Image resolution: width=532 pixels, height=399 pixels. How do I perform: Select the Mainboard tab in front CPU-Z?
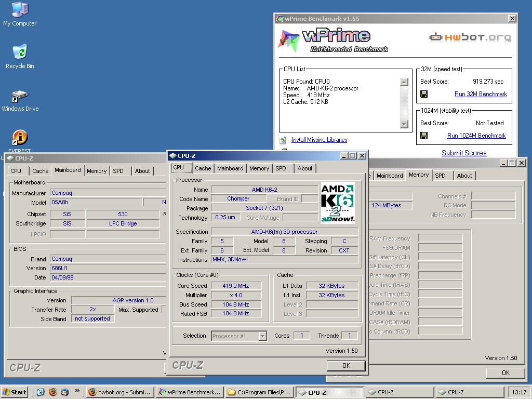click(x=230, y=168)
